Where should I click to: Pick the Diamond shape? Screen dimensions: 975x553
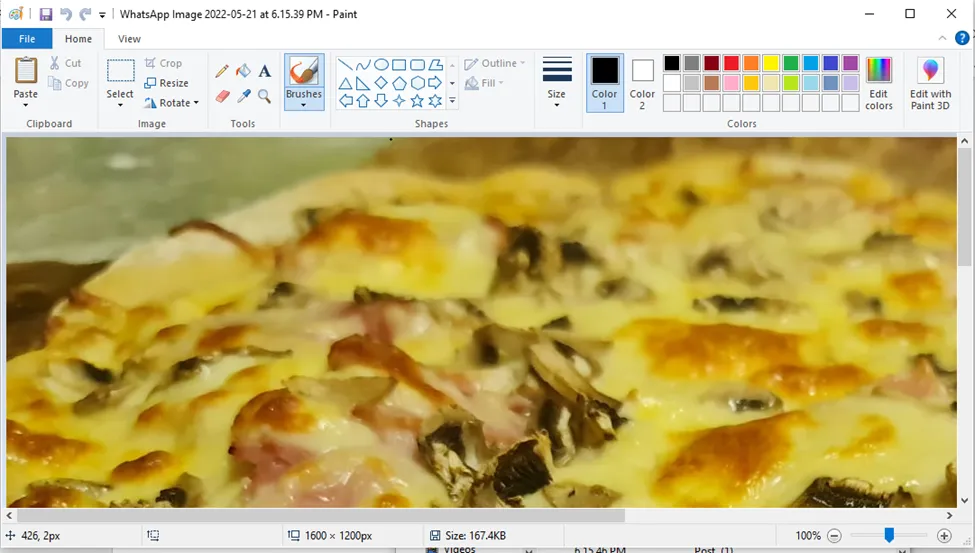click(381, 83)
